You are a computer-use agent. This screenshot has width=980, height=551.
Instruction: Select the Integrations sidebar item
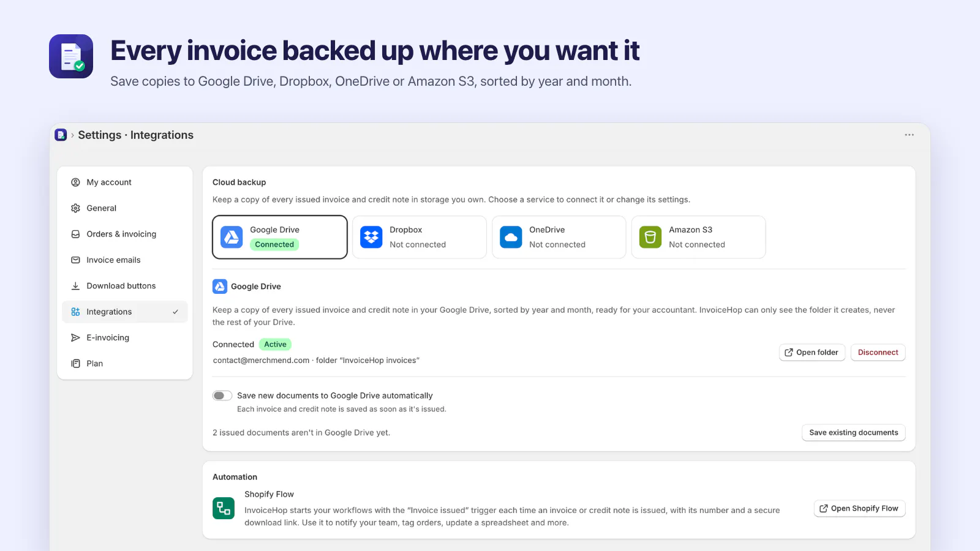point(125,312)
